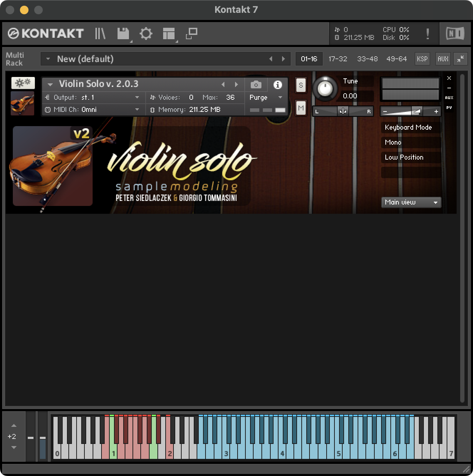Image resolution: width=473 pixels, height=476 pixels.
Task: Toggle instrument AUX sends icon
Action: [x=449, y=98]
